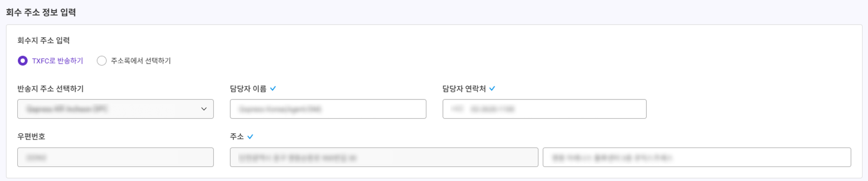
Task: Select the TXFC로 반송하기 radio button
Action: (22, 61)
